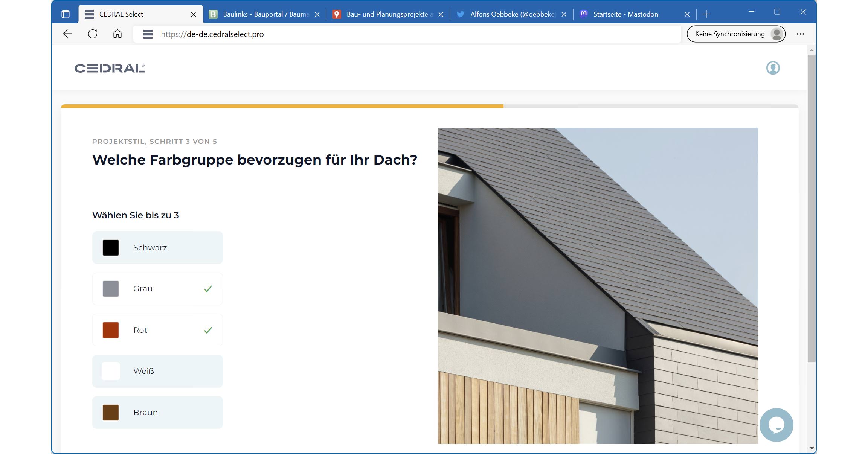Close the CEDRAL Select tab
The width and height of the screenshot is (868, 454).
tap(194, 14)
